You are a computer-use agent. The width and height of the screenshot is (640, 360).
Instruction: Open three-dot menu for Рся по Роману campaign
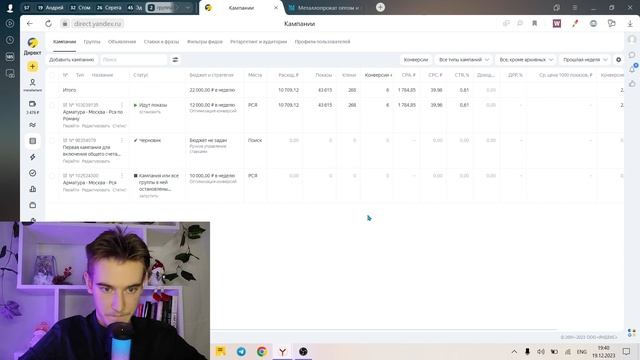coord(122,105)
